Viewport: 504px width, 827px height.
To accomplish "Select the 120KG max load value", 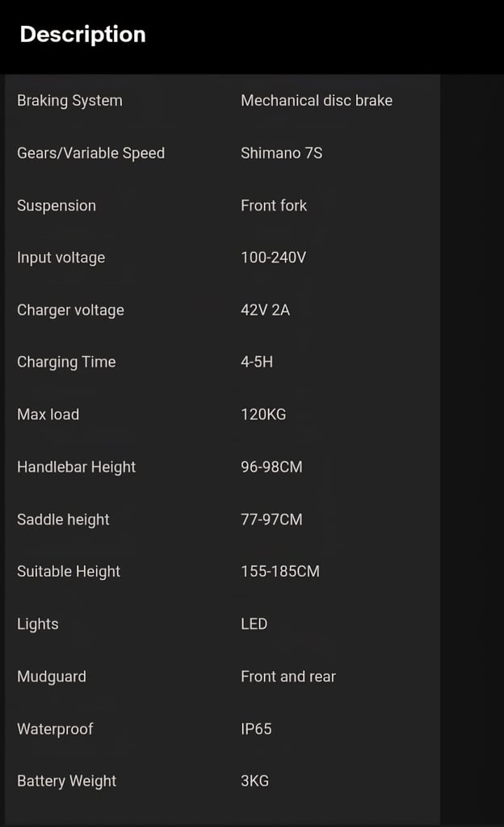I will click(263, 414).
